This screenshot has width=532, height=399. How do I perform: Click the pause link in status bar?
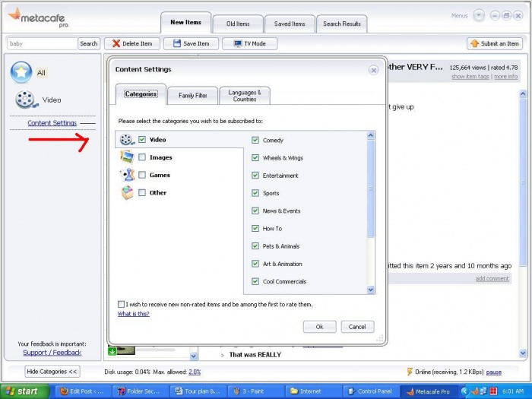point(494,372)
